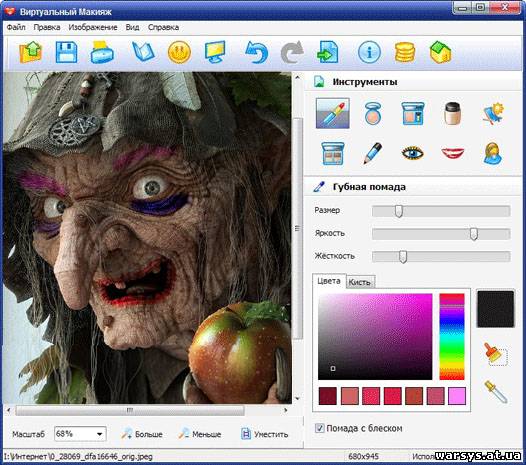Open the Файл menu

[16, 27]
